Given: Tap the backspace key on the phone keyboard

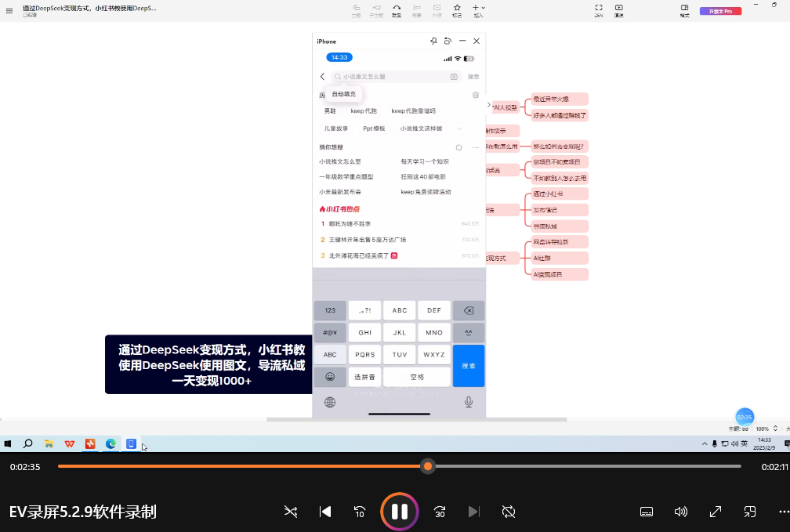Looking at the screenshot, I should pyautogui.click(x=469, y=310).
